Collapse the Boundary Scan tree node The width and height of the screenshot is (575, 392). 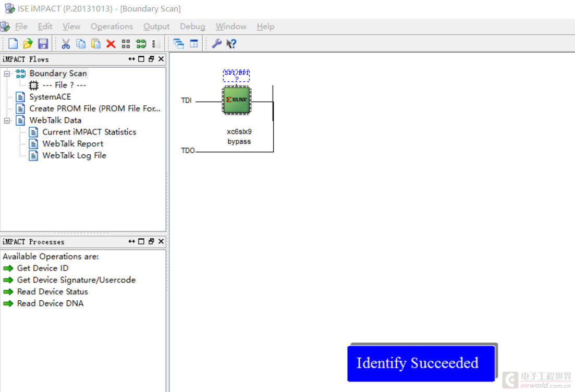[7, 73]
